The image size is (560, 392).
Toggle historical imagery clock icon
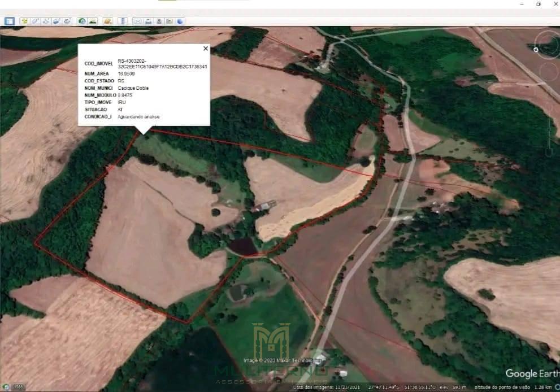[x=82, y=21]
